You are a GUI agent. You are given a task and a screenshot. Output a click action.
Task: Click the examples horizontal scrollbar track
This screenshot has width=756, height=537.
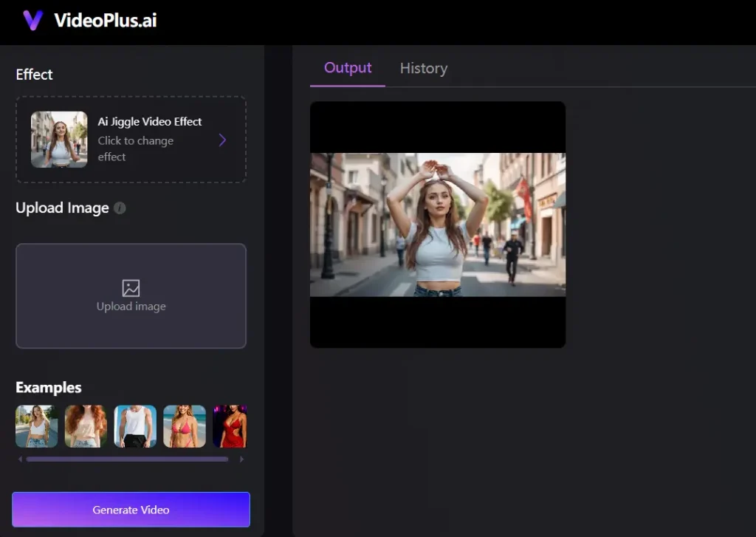click(127, 459)
